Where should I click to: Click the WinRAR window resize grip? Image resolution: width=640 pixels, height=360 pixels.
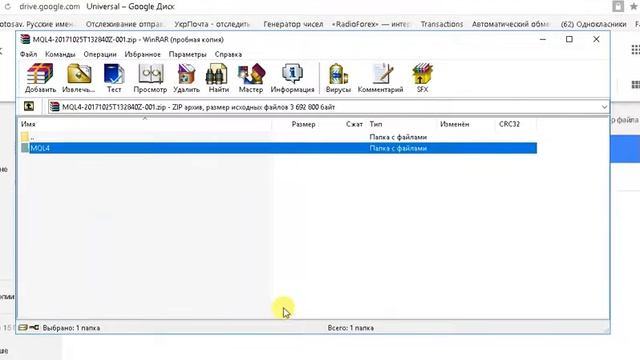point(606,330)
